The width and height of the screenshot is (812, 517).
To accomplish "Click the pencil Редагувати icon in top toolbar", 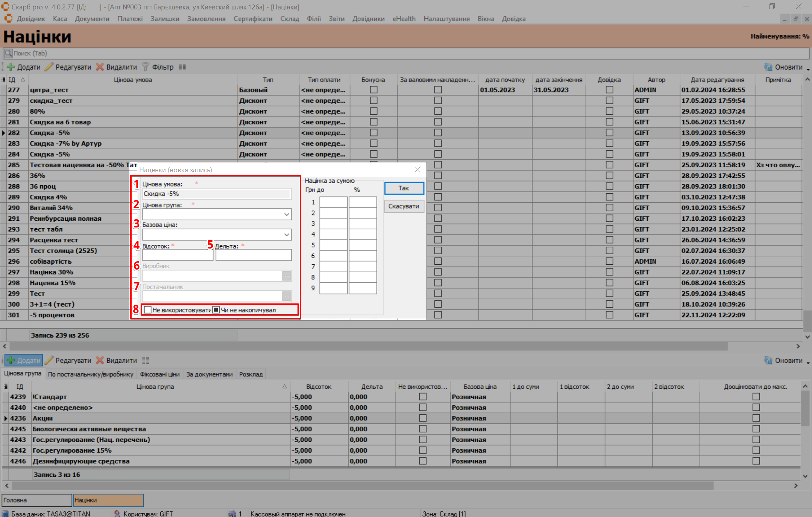I will 49,67.
